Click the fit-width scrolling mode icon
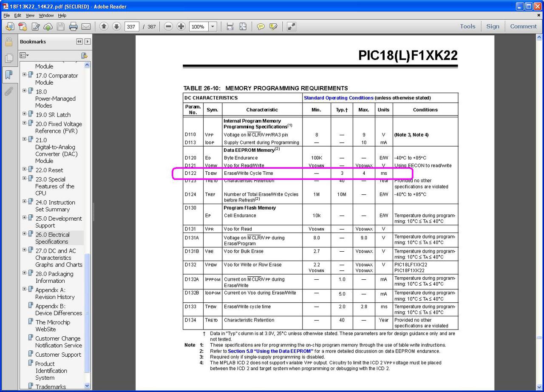 [230, 26]
